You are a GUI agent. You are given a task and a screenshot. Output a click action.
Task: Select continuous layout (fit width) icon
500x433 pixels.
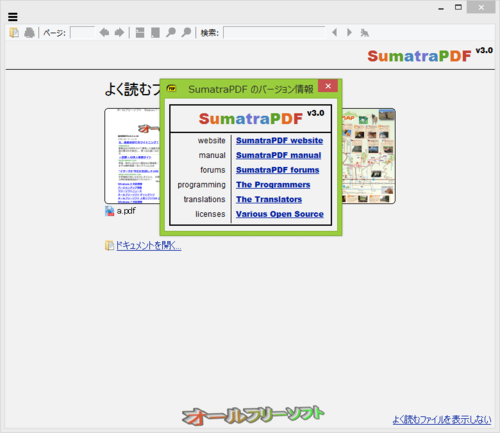pos(140,33)
